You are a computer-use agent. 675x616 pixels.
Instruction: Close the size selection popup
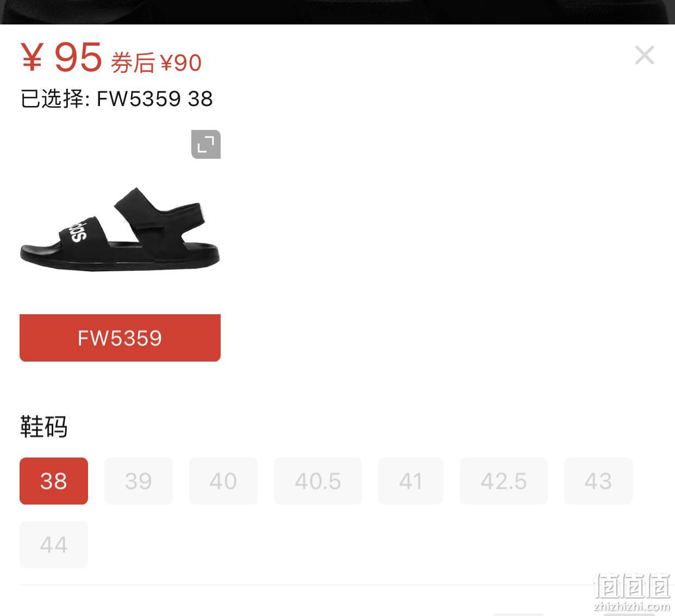[645, 55]
